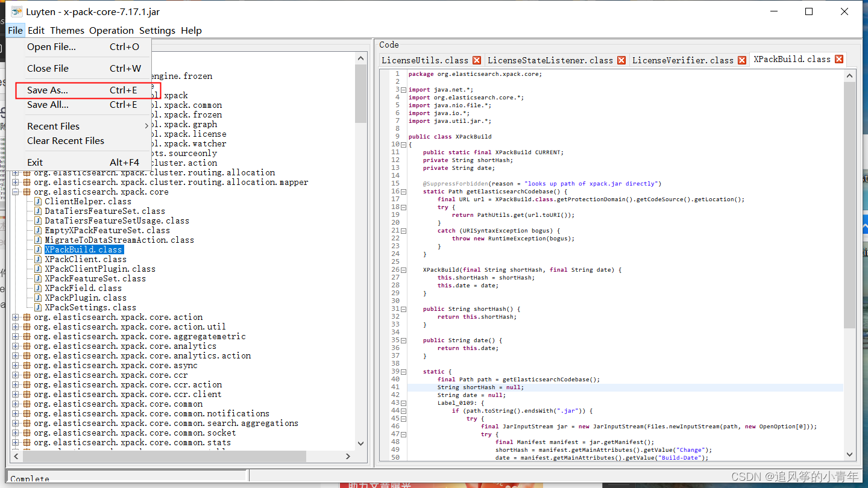Open the Themes menu
This screenshot has width=868, height=488.
[67, 30]
